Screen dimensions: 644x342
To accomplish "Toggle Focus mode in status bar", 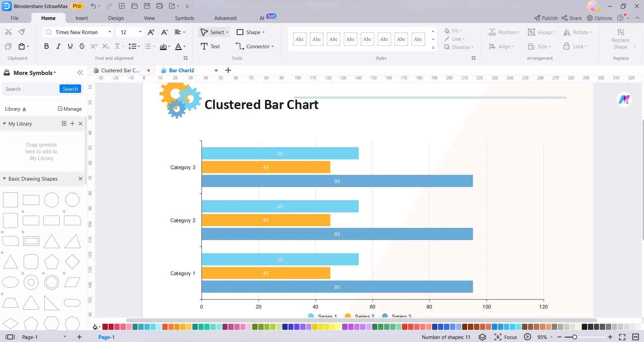I will pyautogui.click(x=506, y=337).
